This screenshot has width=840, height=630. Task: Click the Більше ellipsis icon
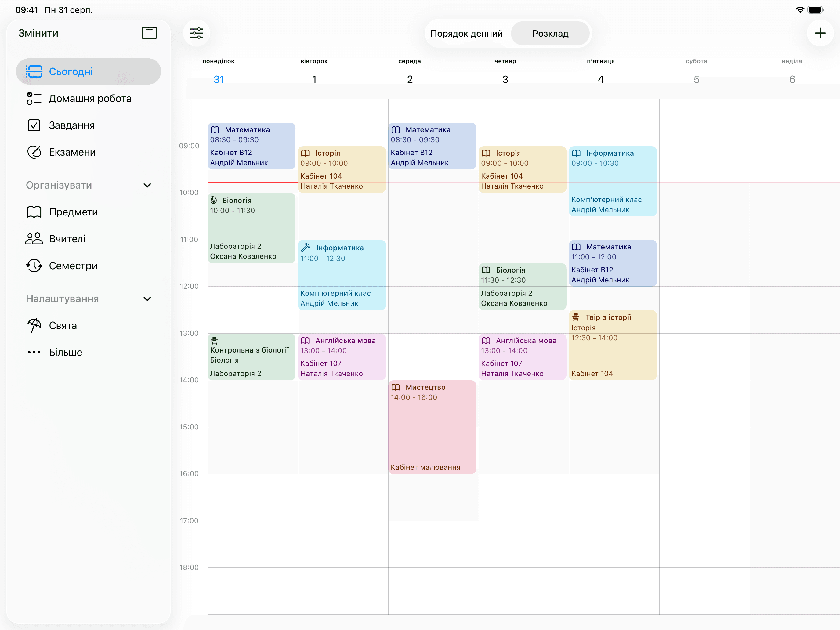point(34,353)
